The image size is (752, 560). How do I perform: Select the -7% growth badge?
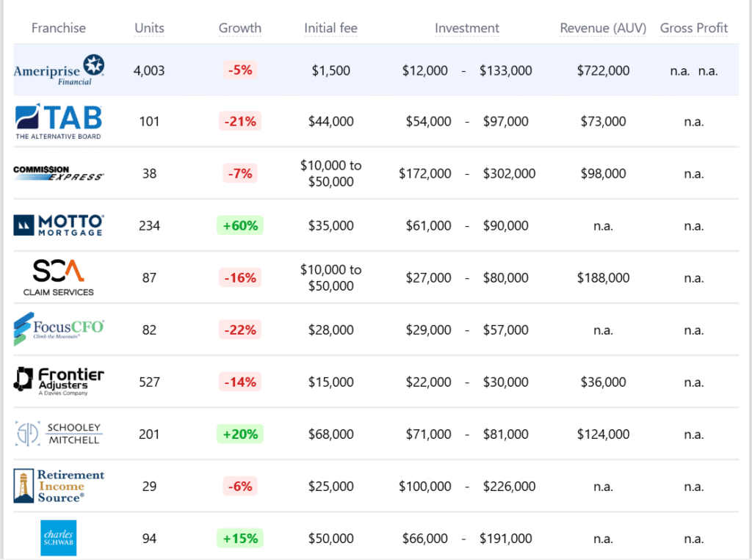point(240,173)
